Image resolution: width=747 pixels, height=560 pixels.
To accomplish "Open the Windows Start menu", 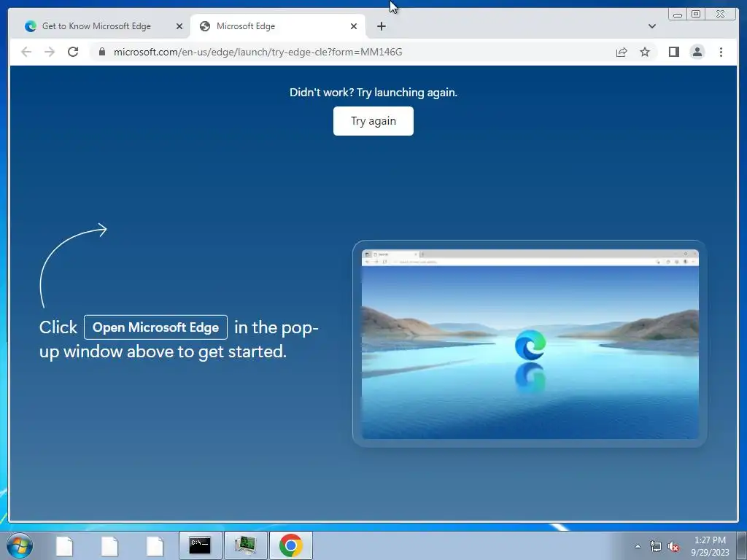I will tap(20, 545).
